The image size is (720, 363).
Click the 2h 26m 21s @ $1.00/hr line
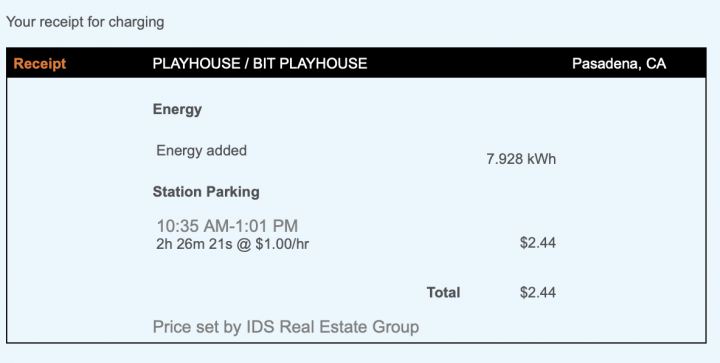point(232,244)
